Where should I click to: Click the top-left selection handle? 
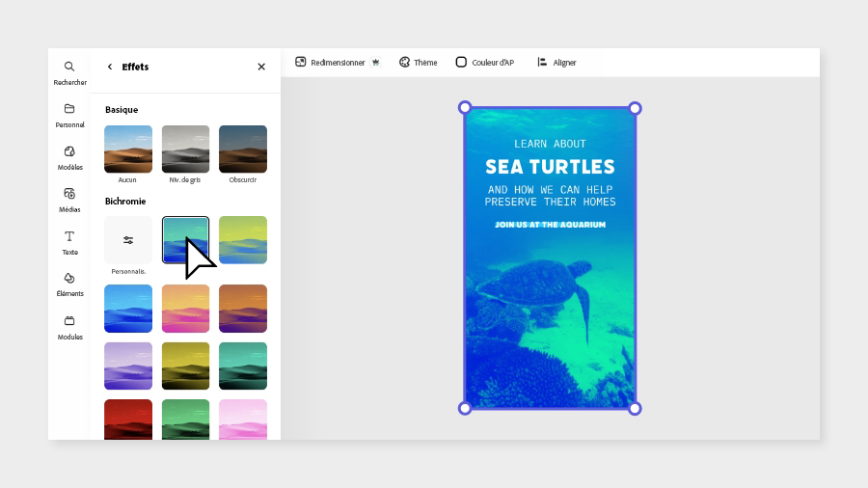coord(465,107)
